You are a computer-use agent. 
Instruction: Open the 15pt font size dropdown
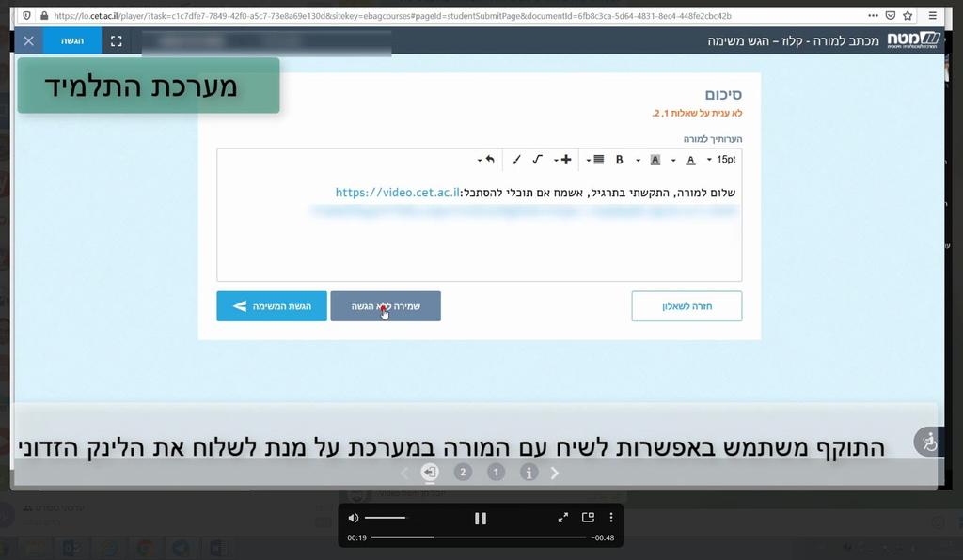[721, 160]
